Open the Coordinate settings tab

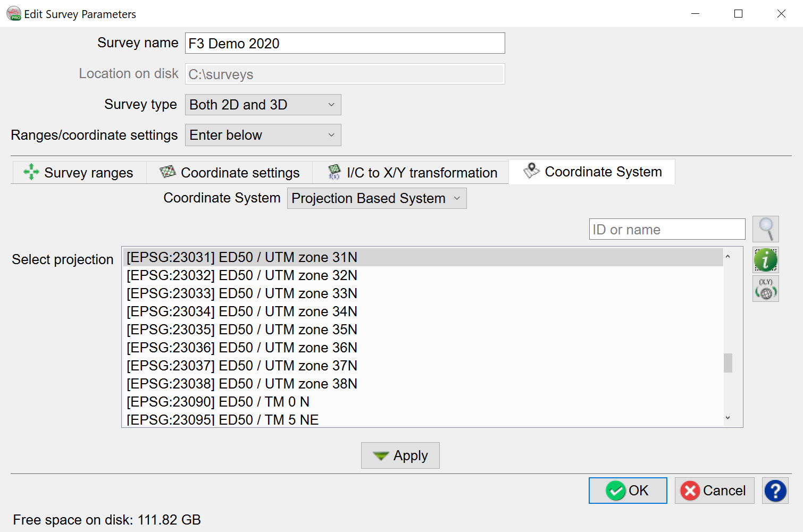pos(230,173)
